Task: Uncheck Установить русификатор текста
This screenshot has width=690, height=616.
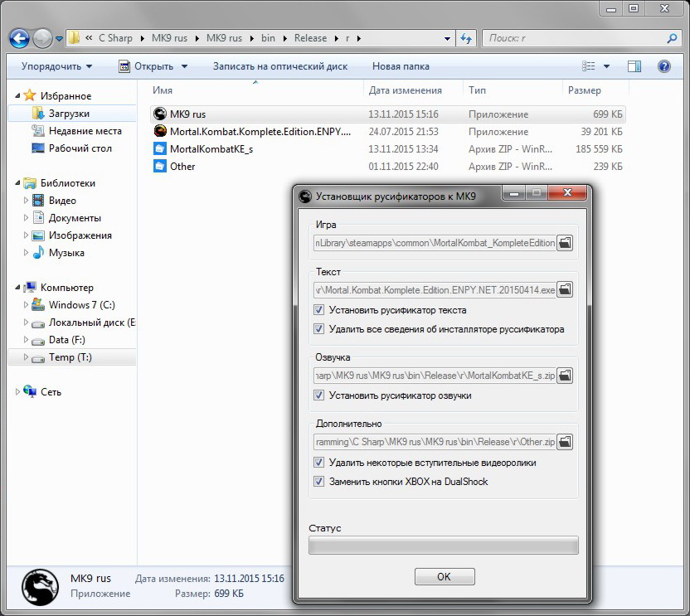Action: click(318, 310)
